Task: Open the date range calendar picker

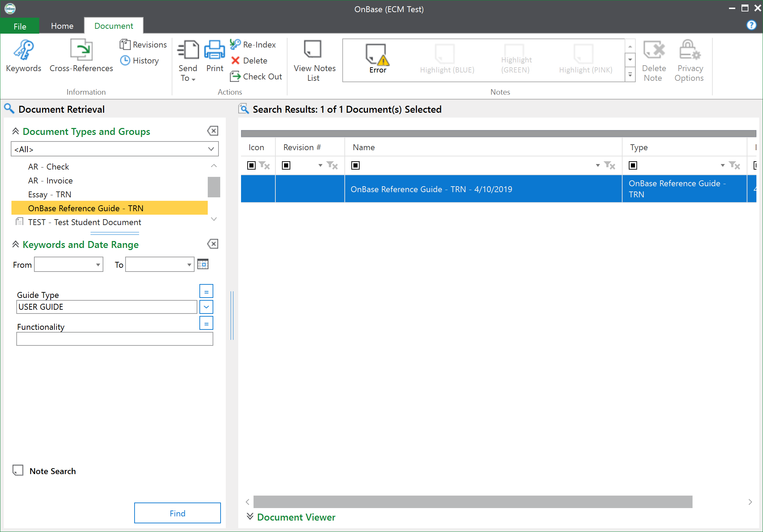Action: [x=203, y=264]
